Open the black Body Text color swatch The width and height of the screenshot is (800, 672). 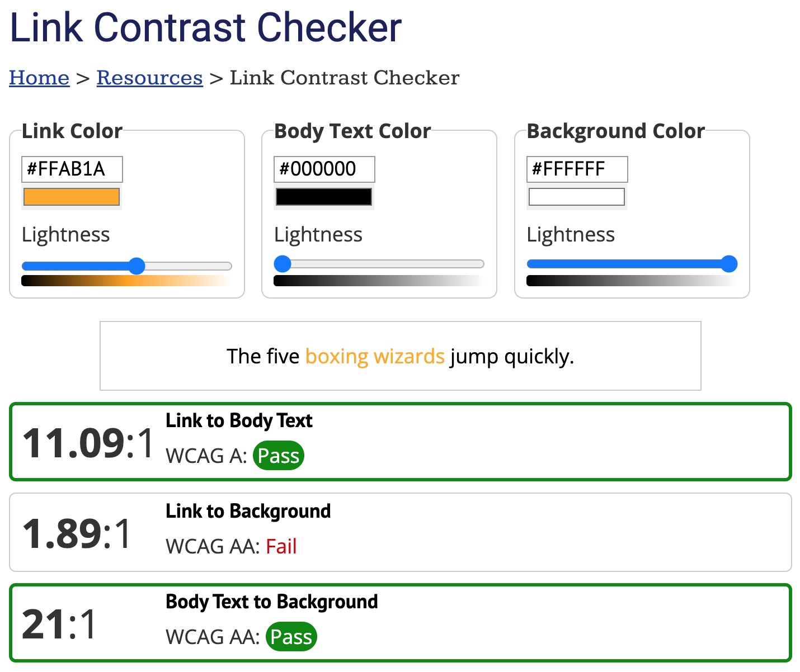324,197
